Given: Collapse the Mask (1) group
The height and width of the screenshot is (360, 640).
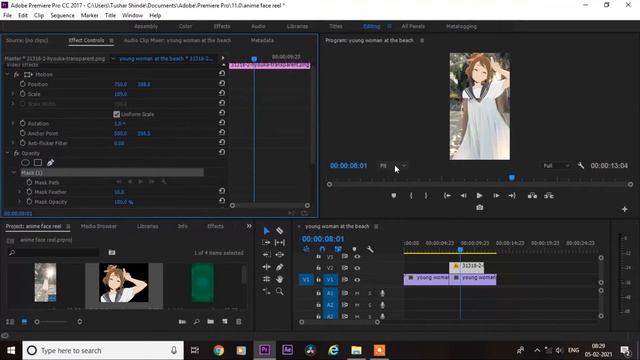Looking at the screenshot, I should 14,173.
